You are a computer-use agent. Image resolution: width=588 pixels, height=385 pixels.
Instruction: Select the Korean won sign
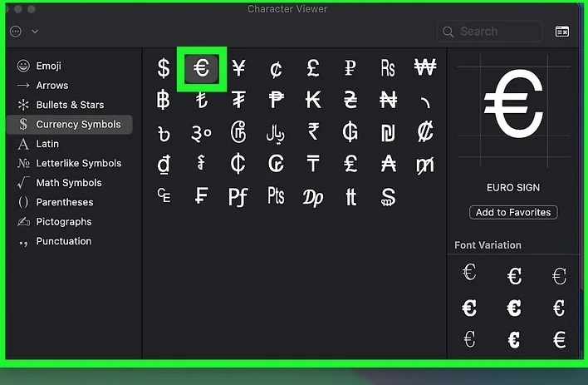click(x=425, y=67)
